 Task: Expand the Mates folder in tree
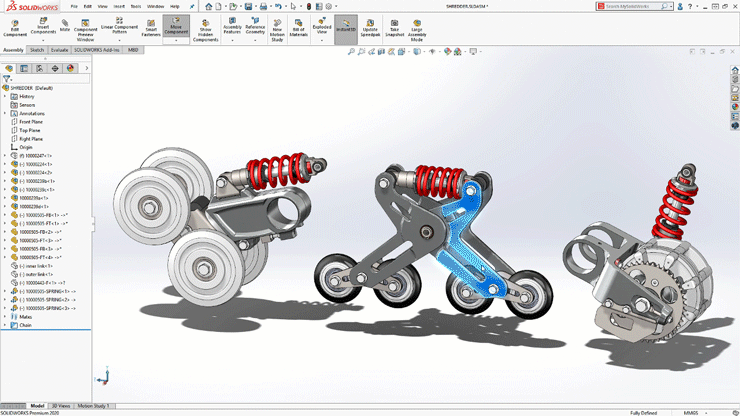(5, 317)
